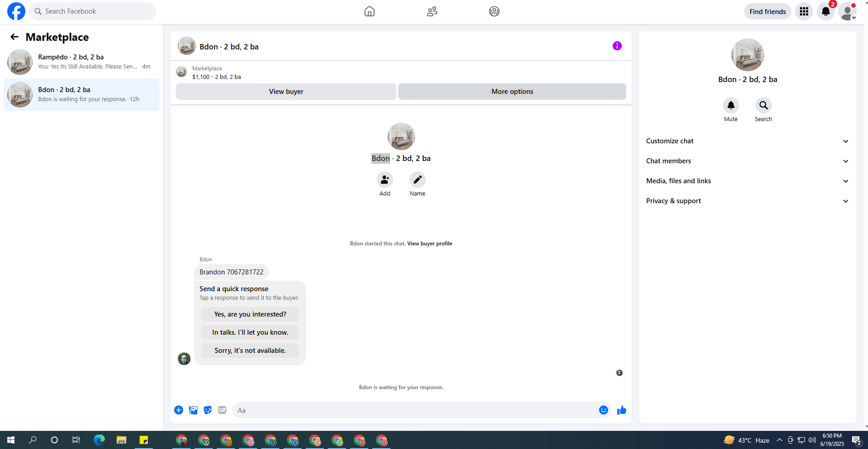The width and height of the screenshot is (868, 449).
Task: Open File Explorer from the taskbar
Action: pos(121,440)
